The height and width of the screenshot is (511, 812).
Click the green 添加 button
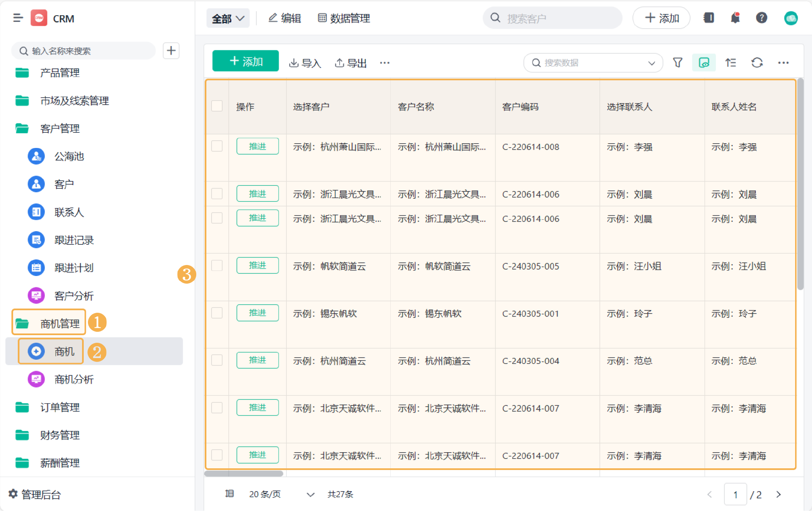tap(245, 61)
